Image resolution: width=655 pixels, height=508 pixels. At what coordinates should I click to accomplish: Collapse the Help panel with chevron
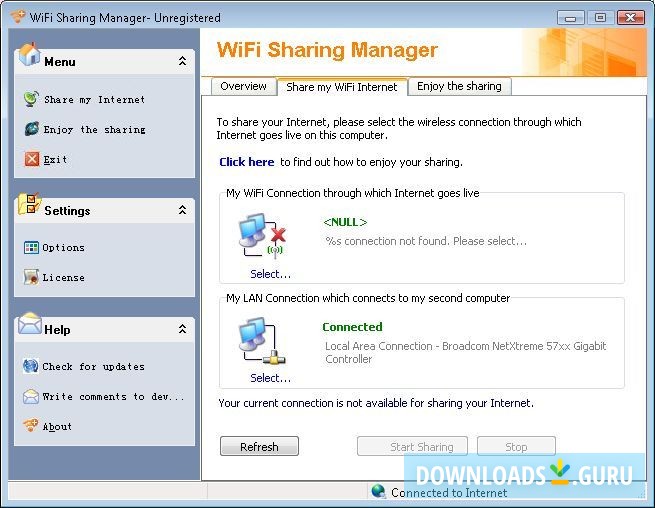pos(182,329)
